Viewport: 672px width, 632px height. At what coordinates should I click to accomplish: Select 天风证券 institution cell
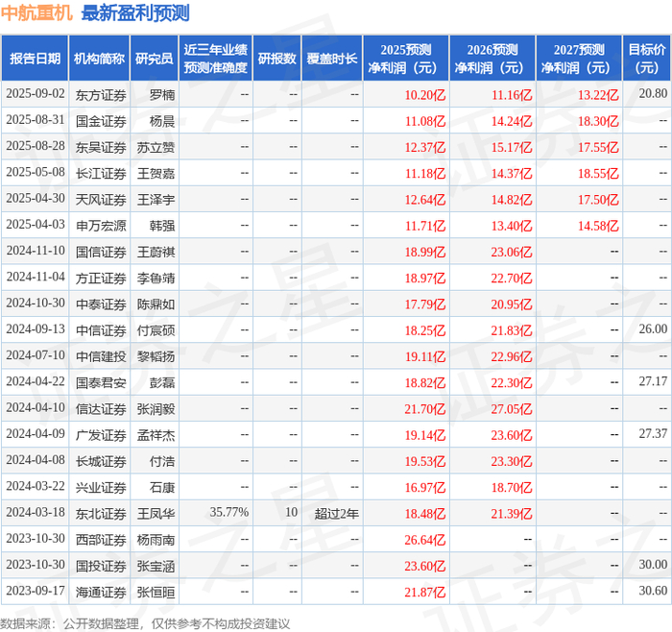(x=101, y=200)
